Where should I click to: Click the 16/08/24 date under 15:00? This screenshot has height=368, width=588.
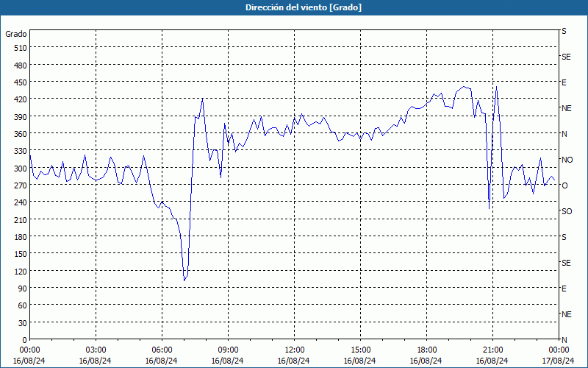[360, 361]
